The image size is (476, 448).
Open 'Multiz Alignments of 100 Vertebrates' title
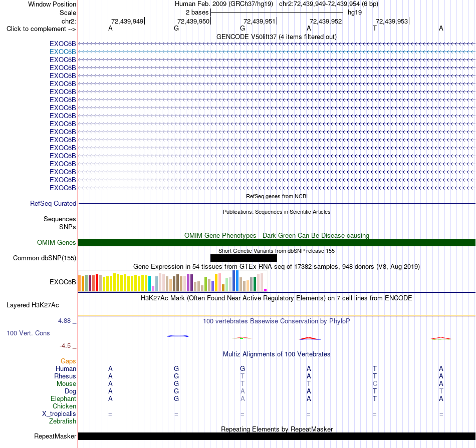(x=277, y=354)
